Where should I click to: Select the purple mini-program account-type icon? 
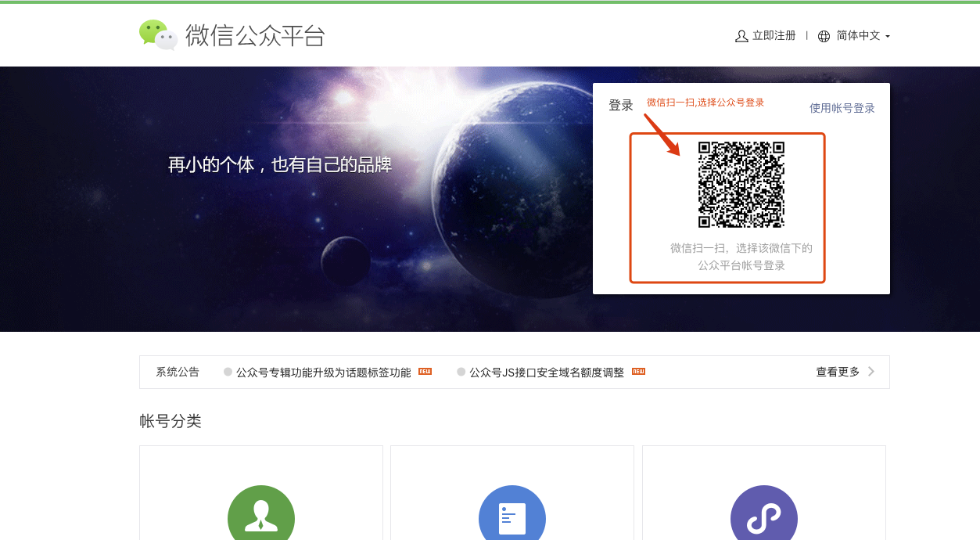pyautogui.click(x=764, y=513)
